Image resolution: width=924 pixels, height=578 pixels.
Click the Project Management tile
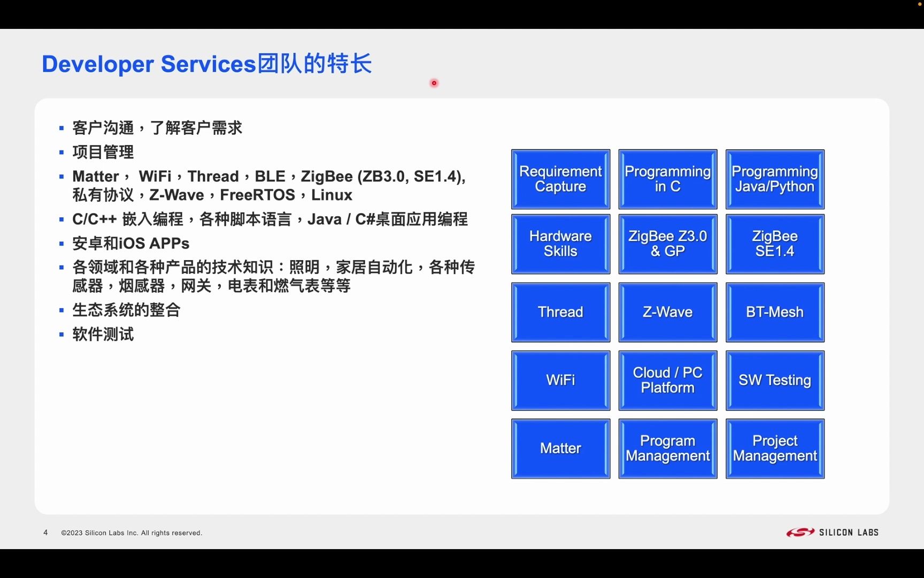(x=775, y=448)
